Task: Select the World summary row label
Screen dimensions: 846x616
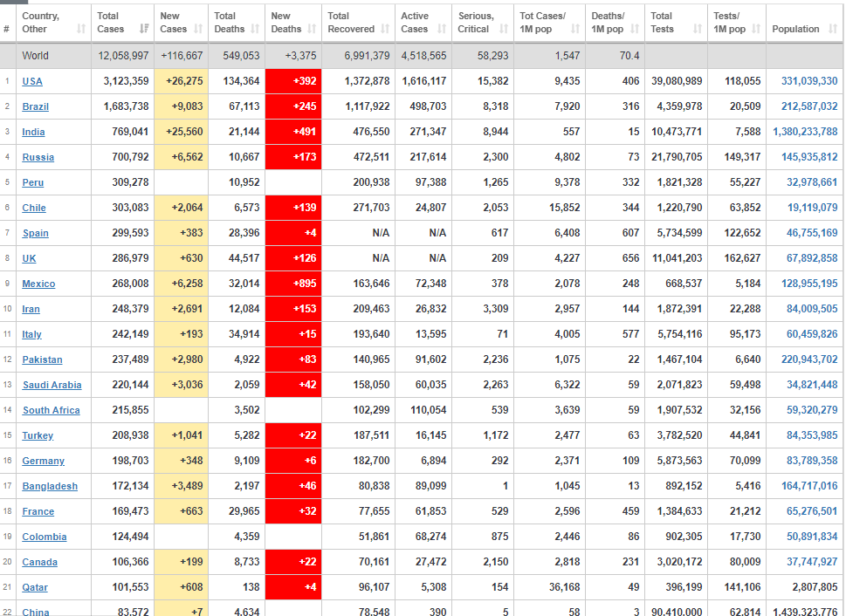Action: tap(36, 56)
